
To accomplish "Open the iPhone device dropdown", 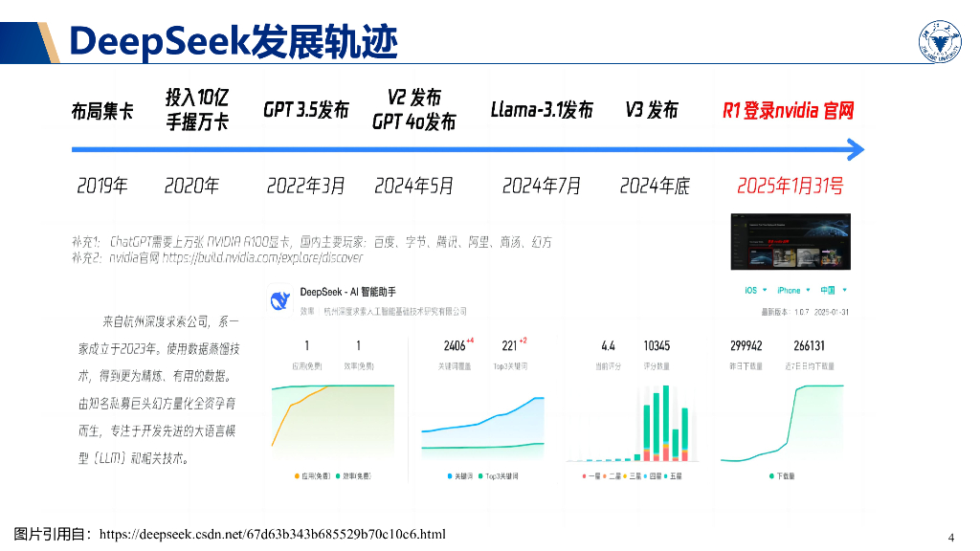I will click(x=793, y=291).
